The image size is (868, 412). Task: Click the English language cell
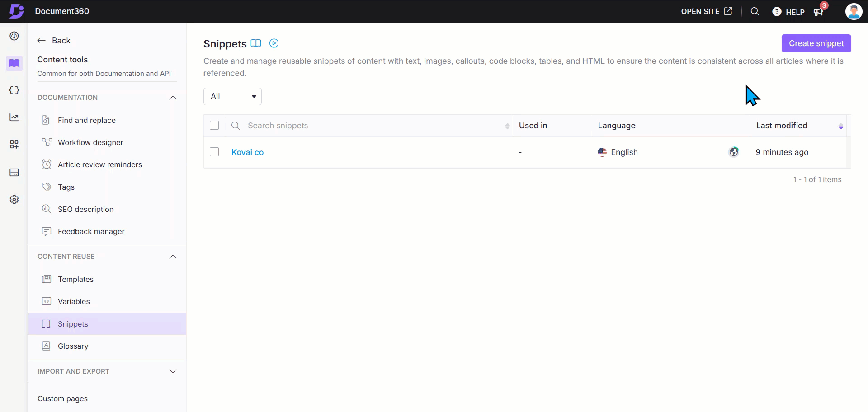click(x=624, y=152)
